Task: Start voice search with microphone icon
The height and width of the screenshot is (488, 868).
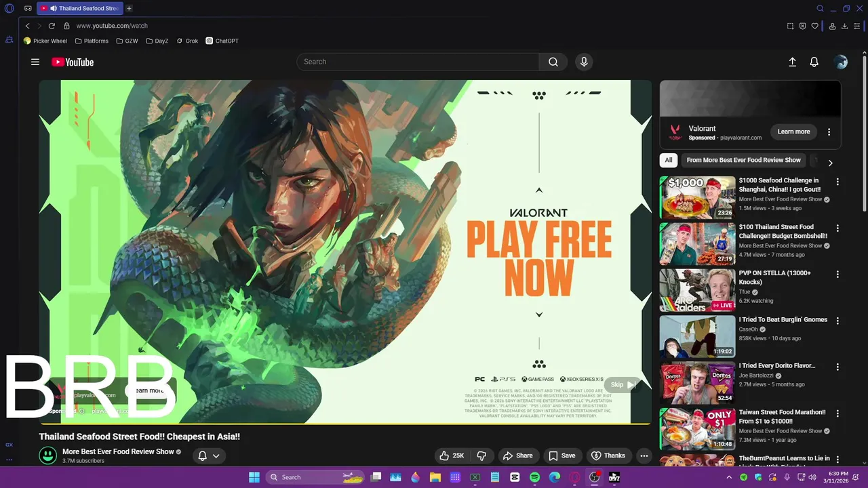Action: click(x=584, y=62)
